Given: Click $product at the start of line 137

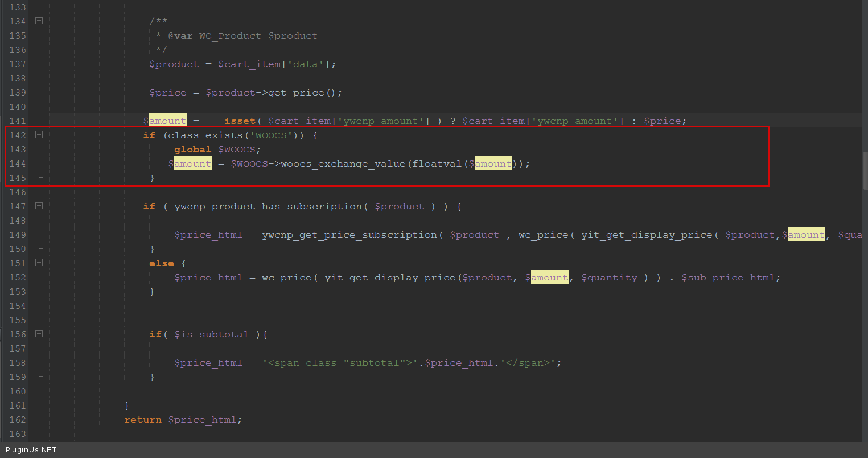Looking at the screenshot, I should [x=174, y=64].
